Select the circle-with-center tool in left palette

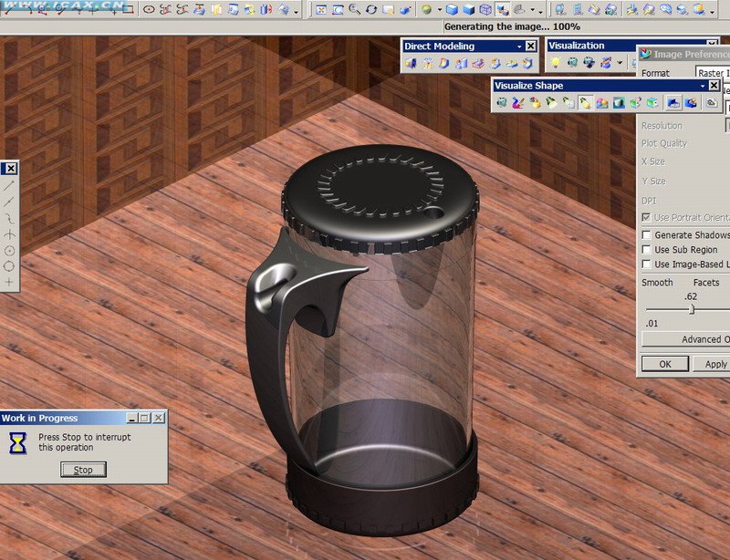pyautogui.click(x=9, y=251)
